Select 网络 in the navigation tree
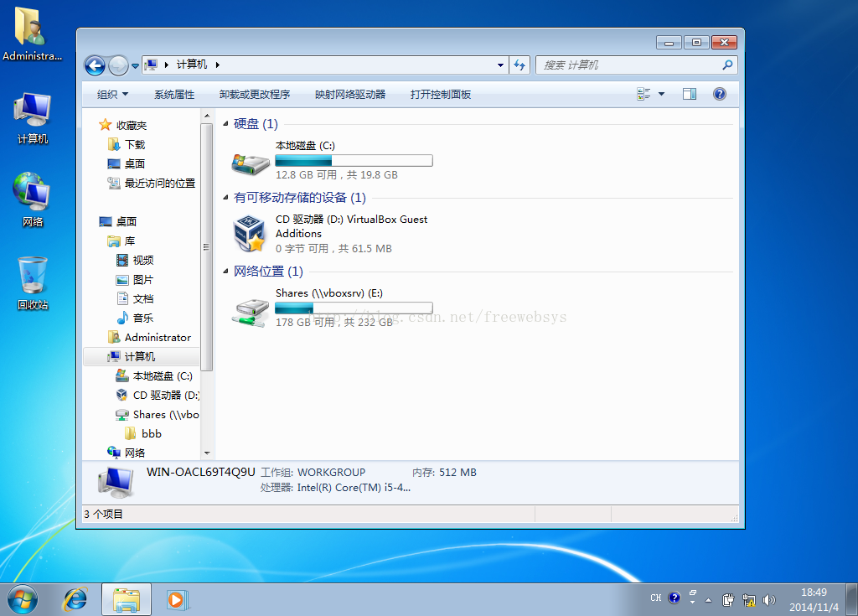Viewport: 858px width, 616px height. [135, 453]
